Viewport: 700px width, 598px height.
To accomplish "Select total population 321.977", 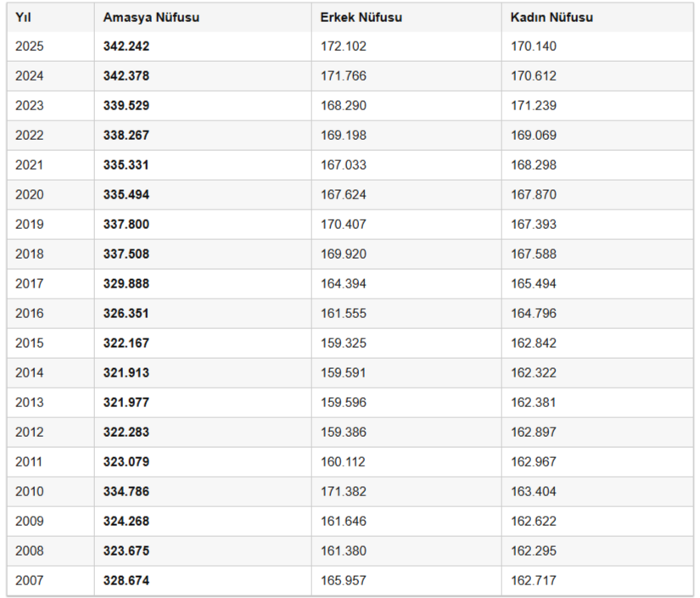I will pos(126,402).
